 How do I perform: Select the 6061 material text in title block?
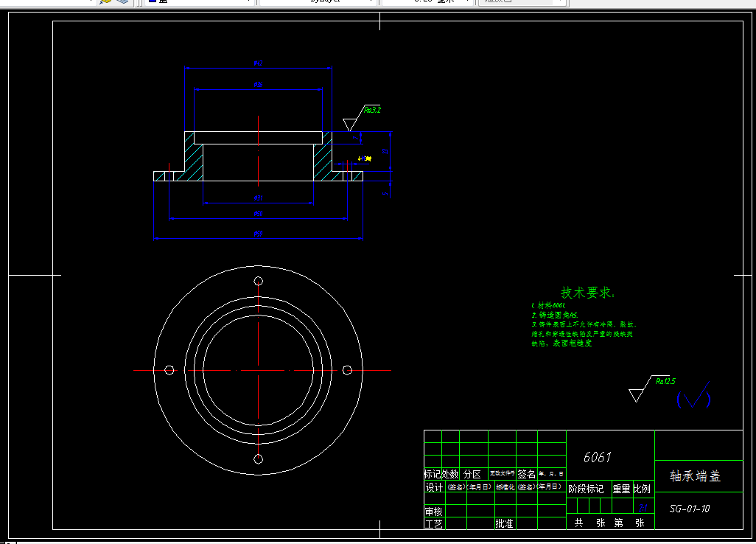[598, 457]
